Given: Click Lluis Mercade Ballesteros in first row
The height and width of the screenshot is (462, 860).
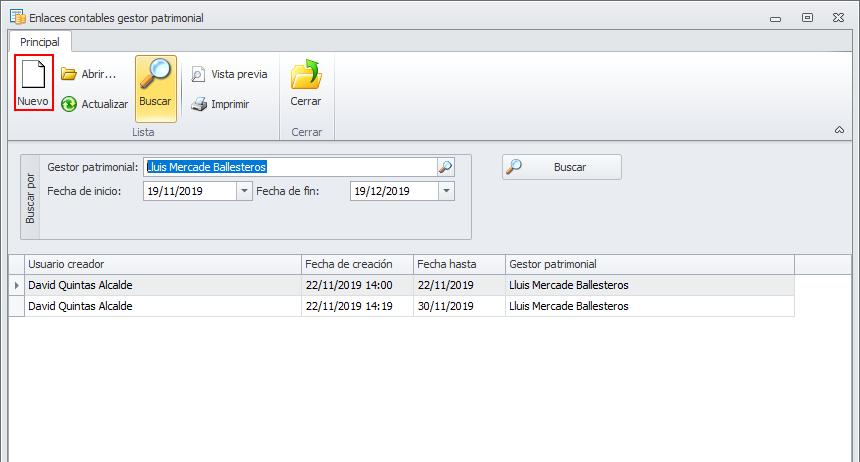Looking at the screenshot, I should click(569, 285).
